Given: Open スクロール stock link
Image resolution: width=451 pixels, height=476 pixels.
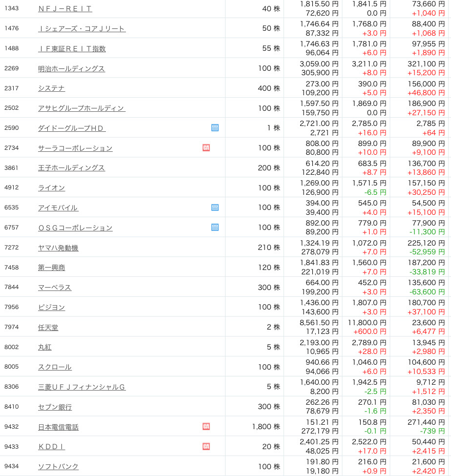Looking at the screenshot, I should (x=55, y=367).
